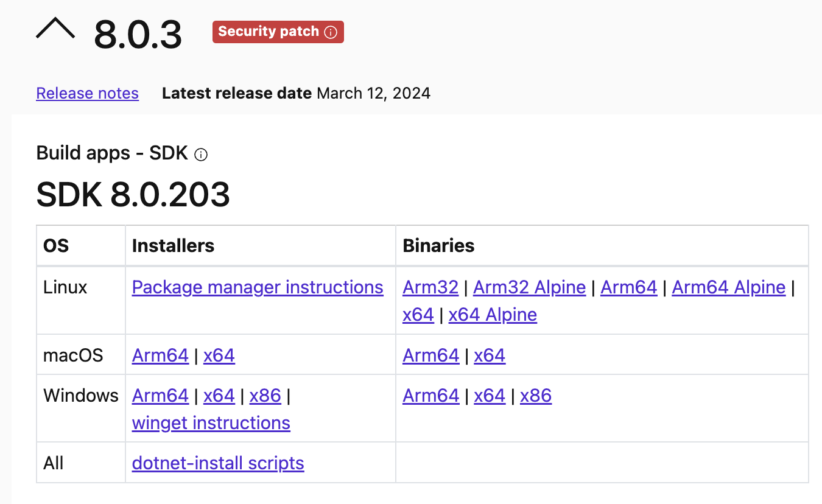Download Windows x64 binary
This screenshot has width=822, height=504.
point(490,396)
